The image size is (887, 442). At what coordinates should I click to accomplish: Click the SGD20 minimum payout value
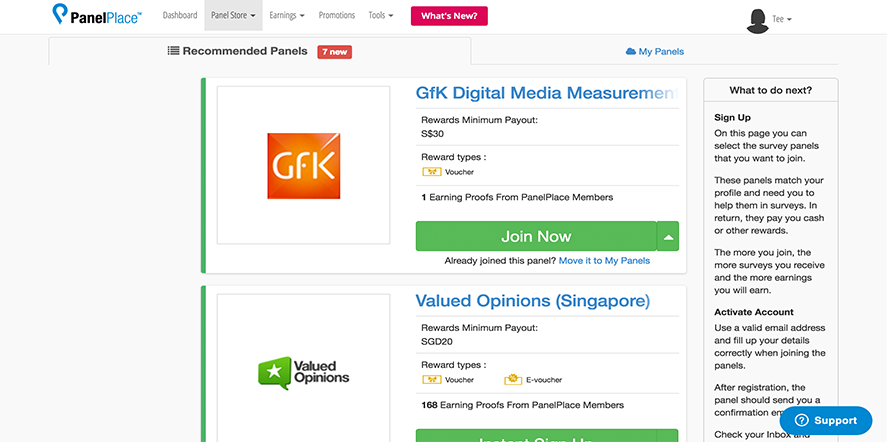pyautogui.click(x=437, y=342)
